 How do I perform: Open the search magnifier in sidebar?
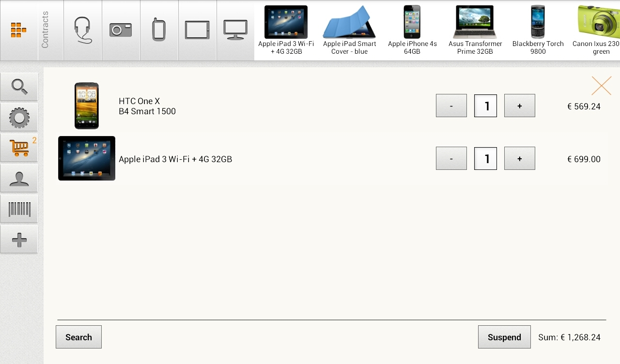[x=19, y=87]
